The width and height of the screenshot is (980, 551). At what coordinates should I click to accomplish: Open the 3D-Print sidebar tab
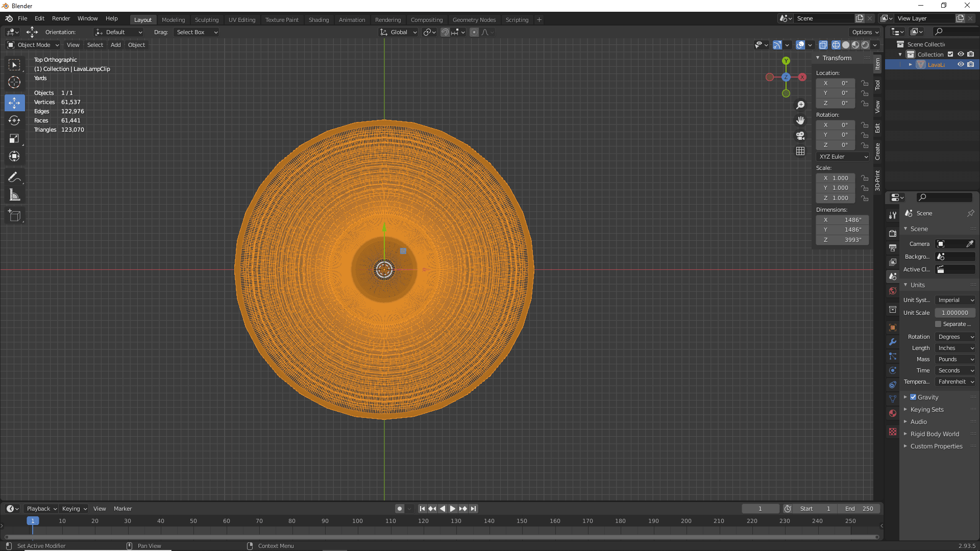877,180
